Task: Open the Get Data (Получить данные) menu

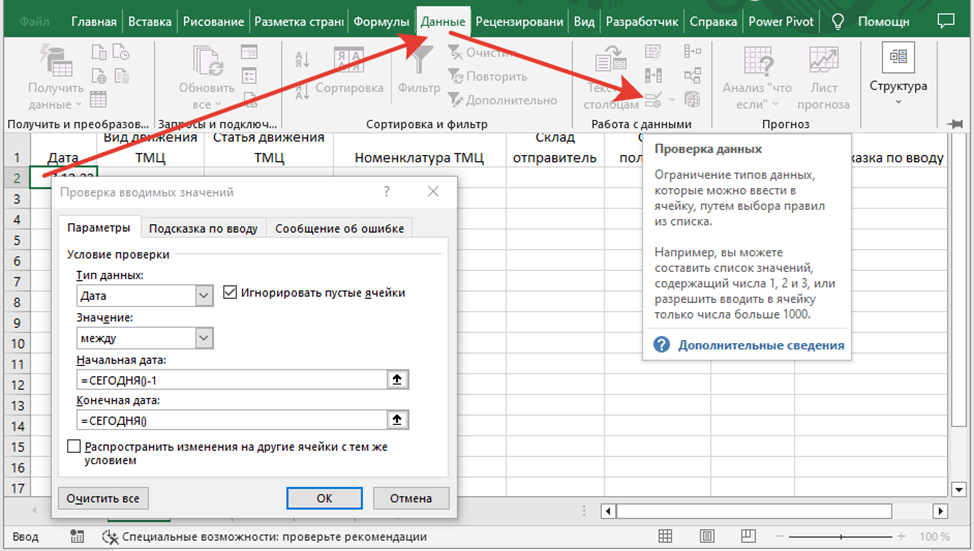Action: (x=55, y=79)
